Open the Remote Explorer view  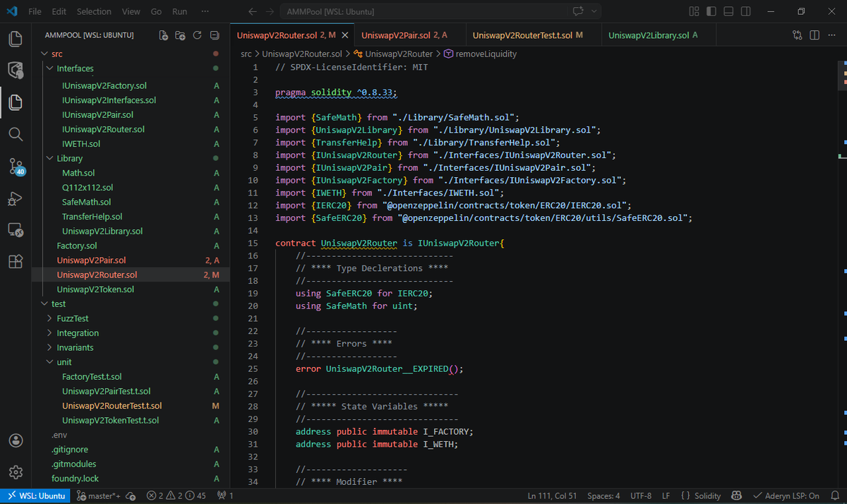(x=16, y=230)
